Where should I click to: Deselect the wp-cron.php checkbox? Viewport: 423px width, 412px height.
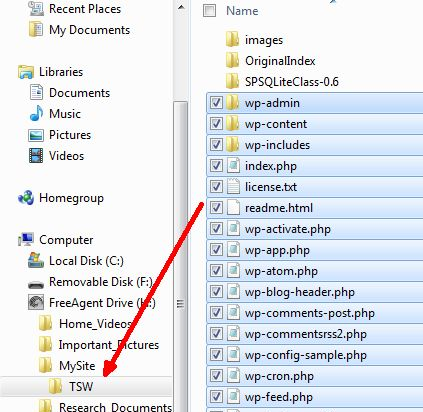point(216,376)
